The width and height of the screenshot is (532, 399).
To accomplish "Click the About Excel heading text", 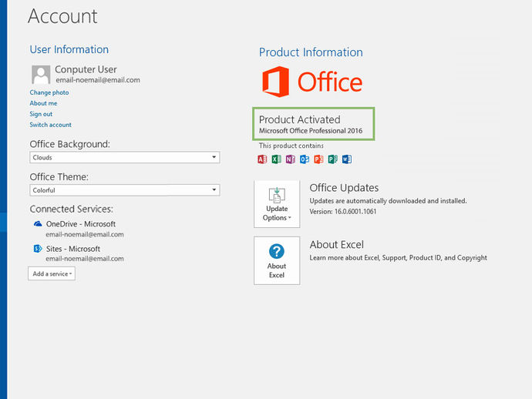I will (337, 245).
